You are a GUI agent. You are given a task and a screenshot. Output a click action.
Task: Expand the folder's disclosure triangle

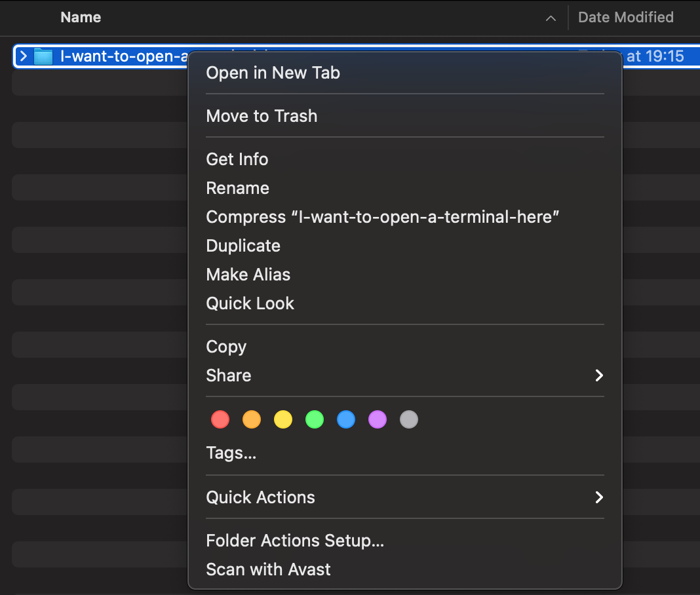(24, 56)
